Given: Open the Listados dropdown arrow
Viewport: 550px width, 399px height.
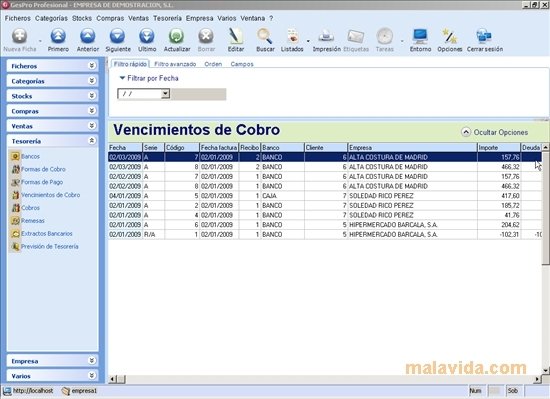Looking at the screenshot, I should pyautogui.click(x=308, y=41).
